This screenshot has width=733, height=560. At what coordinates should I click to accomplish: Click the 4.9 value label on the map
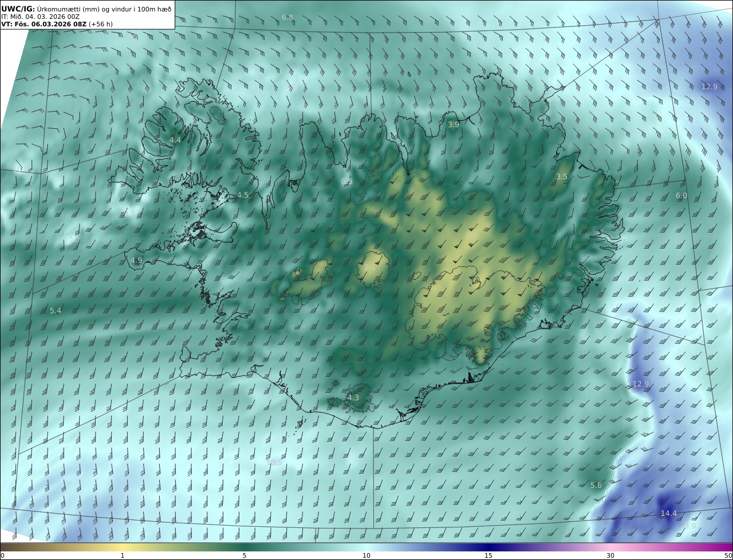[x=136, y=260]
